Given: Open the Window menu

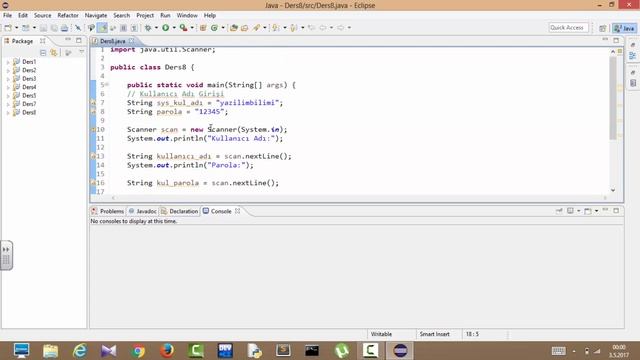Looking at the screenshot, I should pyautogui.click(x=187, y=15).
